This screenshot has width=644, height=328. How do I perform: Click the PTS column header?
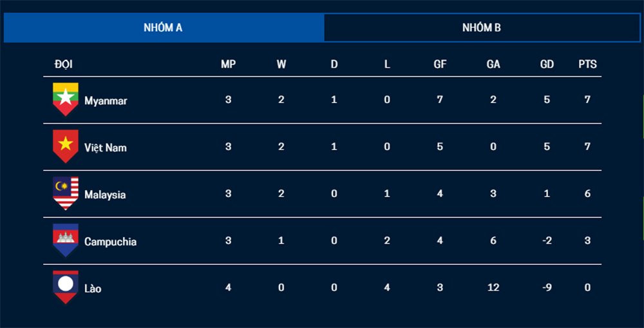[587, 64]
